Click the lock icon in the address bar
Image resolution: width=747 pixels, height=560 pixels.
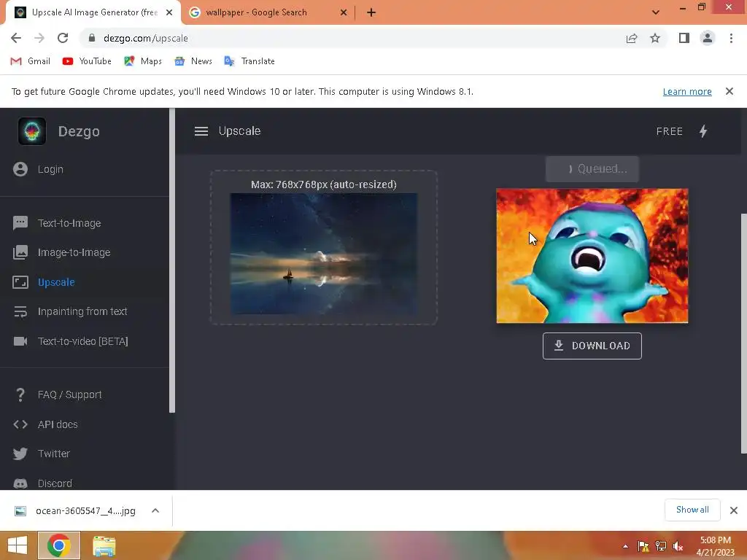pyautogui.click(x=92, y=38)
